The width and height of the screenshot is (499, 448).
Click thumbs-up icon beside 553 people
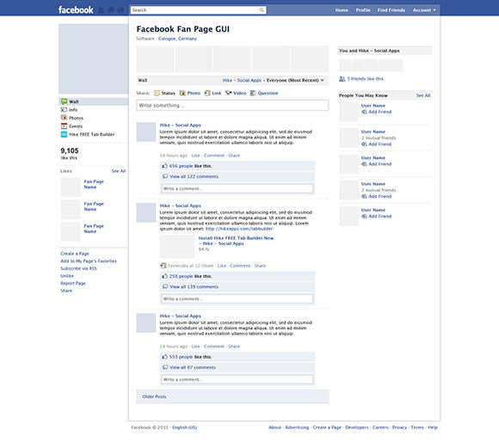(165, 357)
